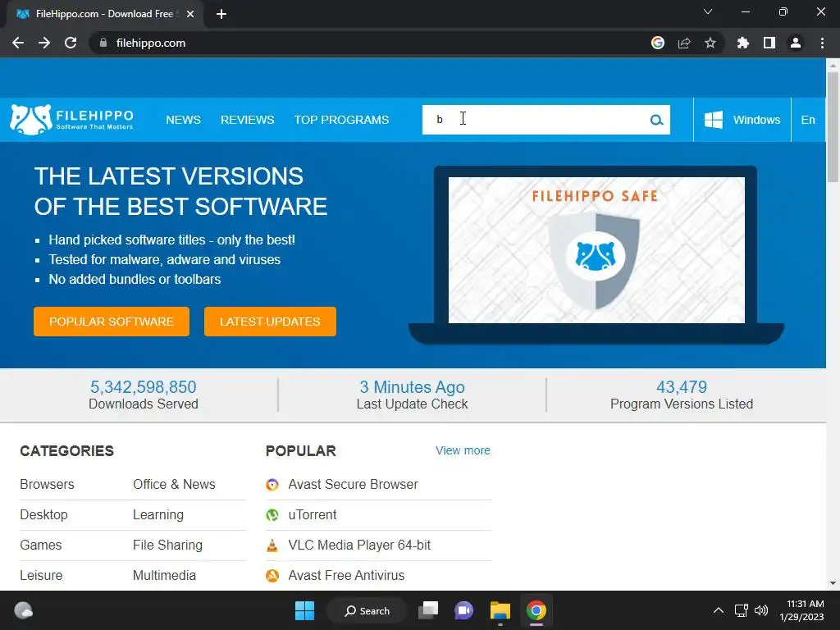Click the browser back arrow
The width and height of the screenshot is (840, 630).
(18, 43)
